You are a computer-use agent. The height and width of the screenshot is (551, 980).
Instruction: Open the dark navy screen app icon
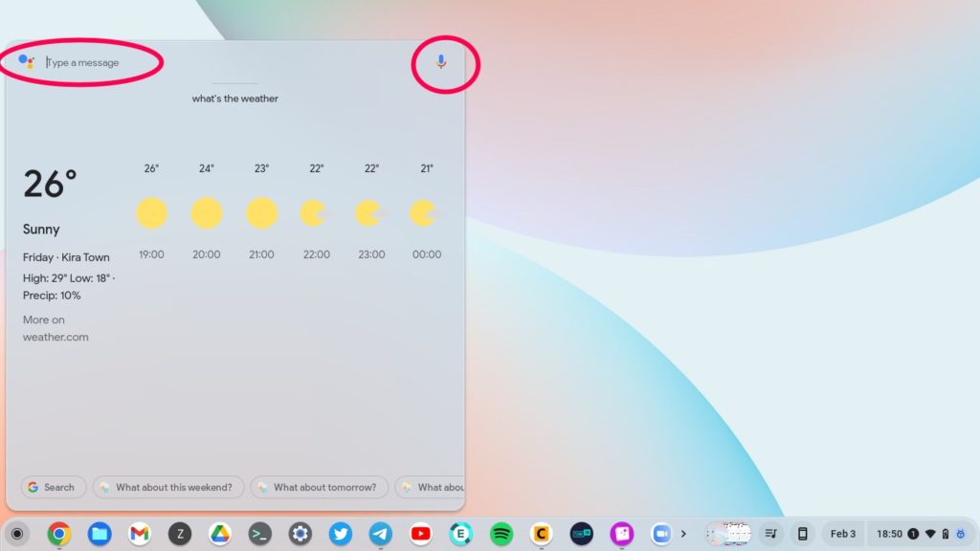581,534
